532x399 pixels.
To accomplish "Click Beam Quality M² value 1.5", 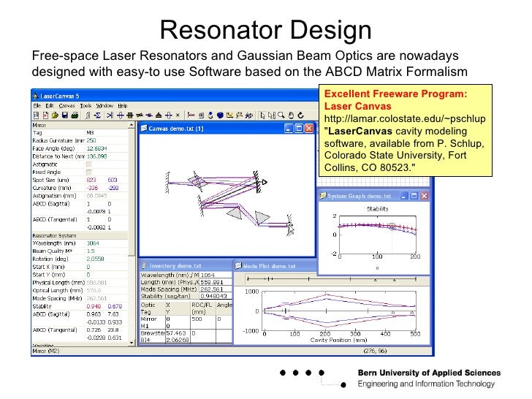I will click(91, 251).
